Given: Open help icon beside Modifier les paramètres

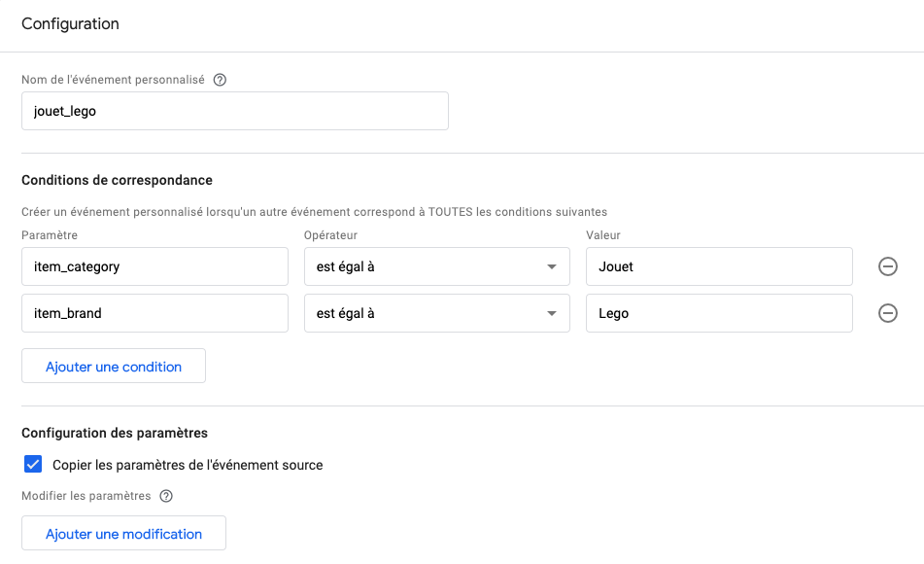Looking at the screenshot, I should (x=166, y=496).
